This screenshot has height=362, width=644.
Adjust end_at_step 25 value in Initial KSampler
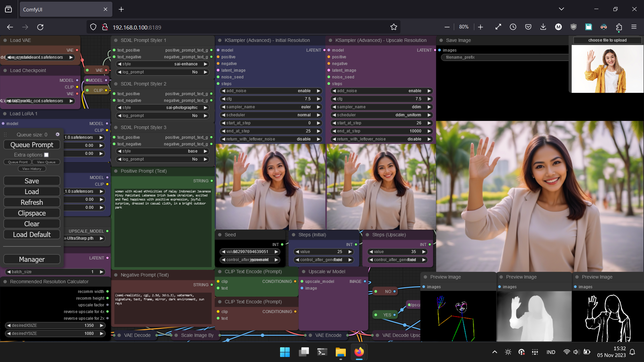click(271, 131)
